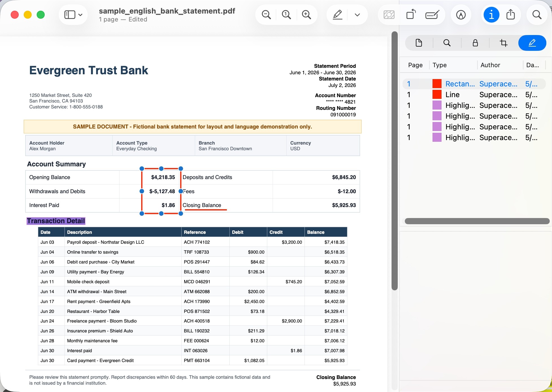Switch to General Info inspector tab
This screenshot has height=392, width=552.
[x=419, y=43]
